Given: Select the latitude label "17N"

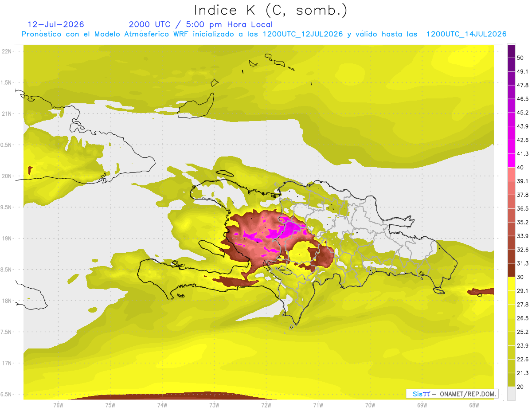Looking at the screenshot, I should pyautogui.click(x=7, y=364).
